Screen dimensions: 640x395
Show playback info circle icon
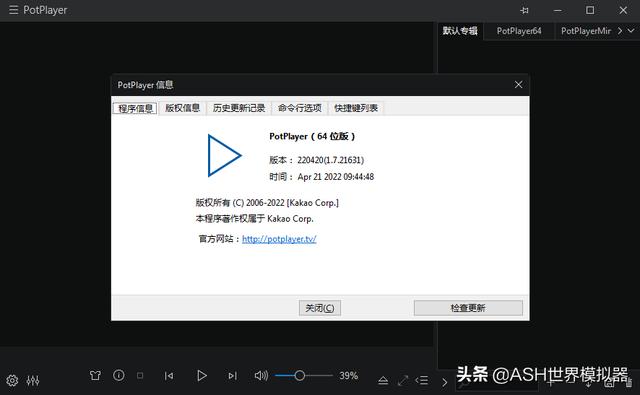click(x=119, y=375)
